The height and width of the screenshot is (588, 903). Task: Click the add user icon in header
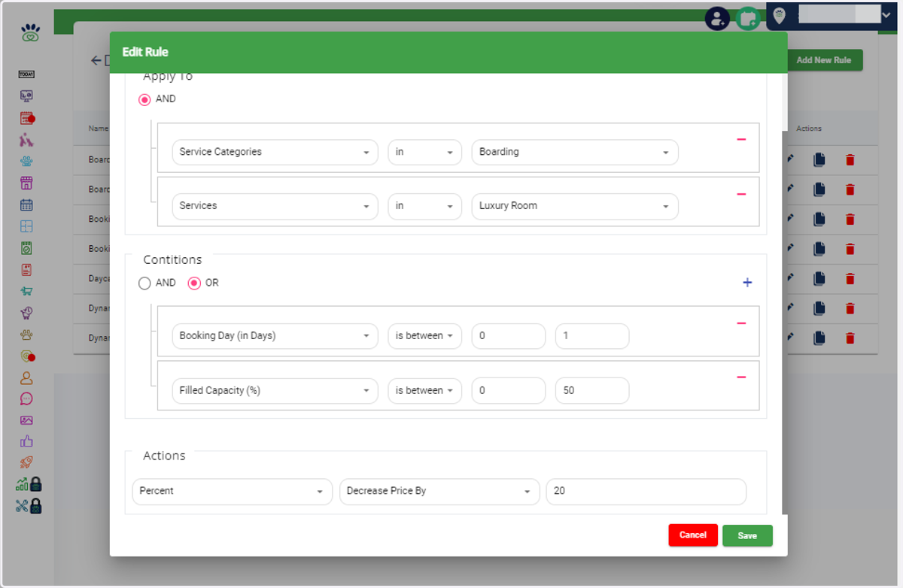click(x=717, y=19)
